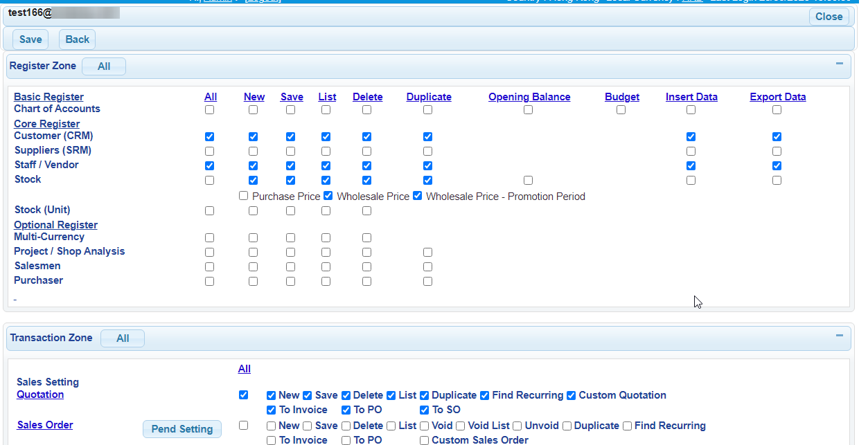868x445 pixels.
Task: Click the Export Data column link
Action: (x=777, y=97)
